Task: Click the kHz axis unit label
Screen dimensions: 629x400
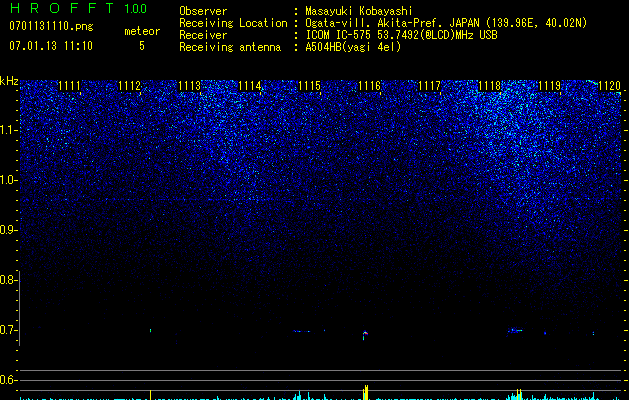Action: pos(9,81)
